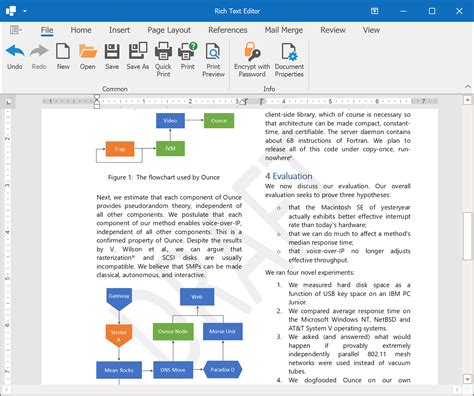This screenshot has height=396, width=474.
Task: Click the horizontal scrollbar right arrow
Action: 457,389
